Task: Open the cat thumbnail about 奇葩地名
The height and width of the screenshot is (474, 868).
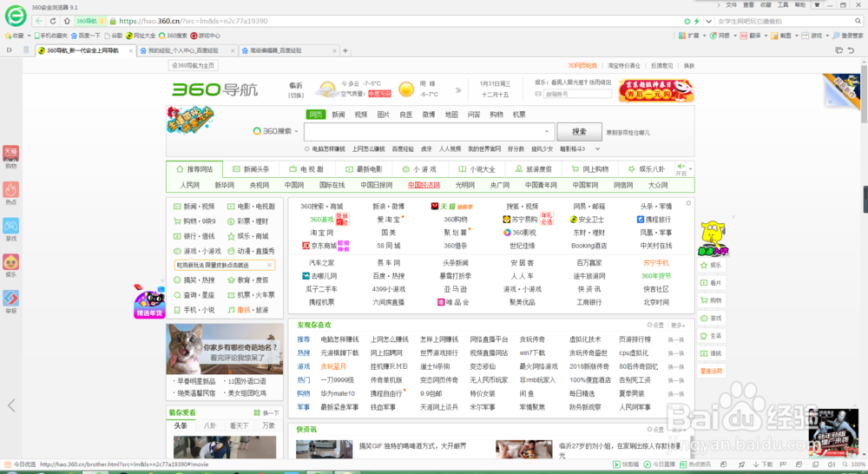Action: 225,349
